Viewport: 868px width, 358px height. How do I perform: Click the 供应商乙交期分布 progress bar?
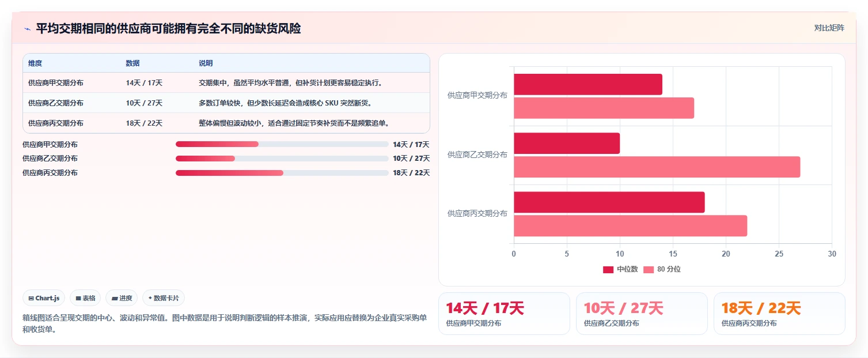pos(282,159)
